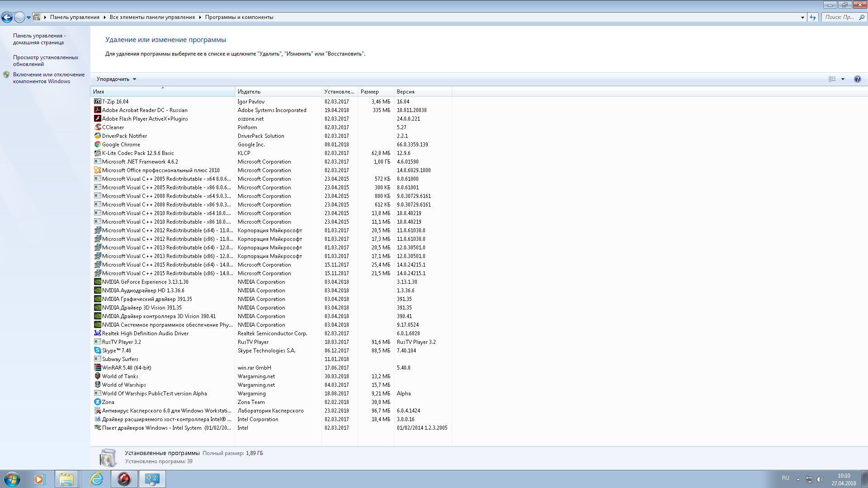This screenshot has height=488, width=868.
Task: Click Панель управления breadcrumb
Action: pyautogui.click(x=75, y=17)
